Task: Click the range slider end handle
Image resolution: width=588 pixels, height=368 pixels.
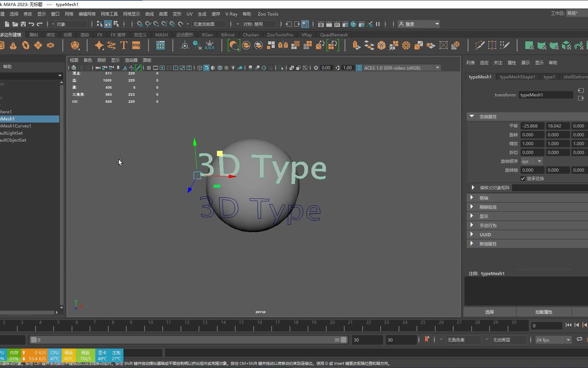Action: click(344, 340)
